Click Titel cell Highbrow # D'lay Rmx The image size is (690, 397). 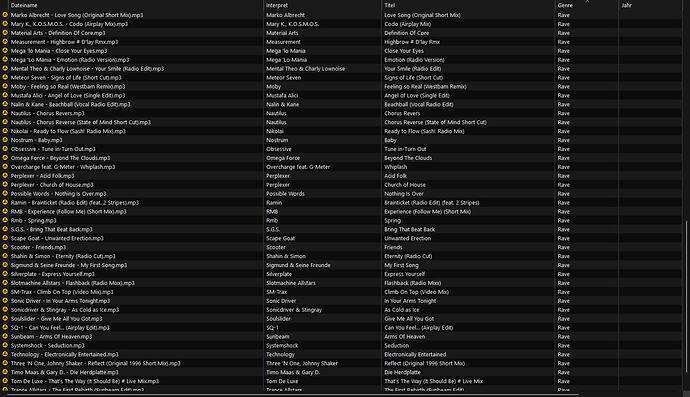coord(412,42)
